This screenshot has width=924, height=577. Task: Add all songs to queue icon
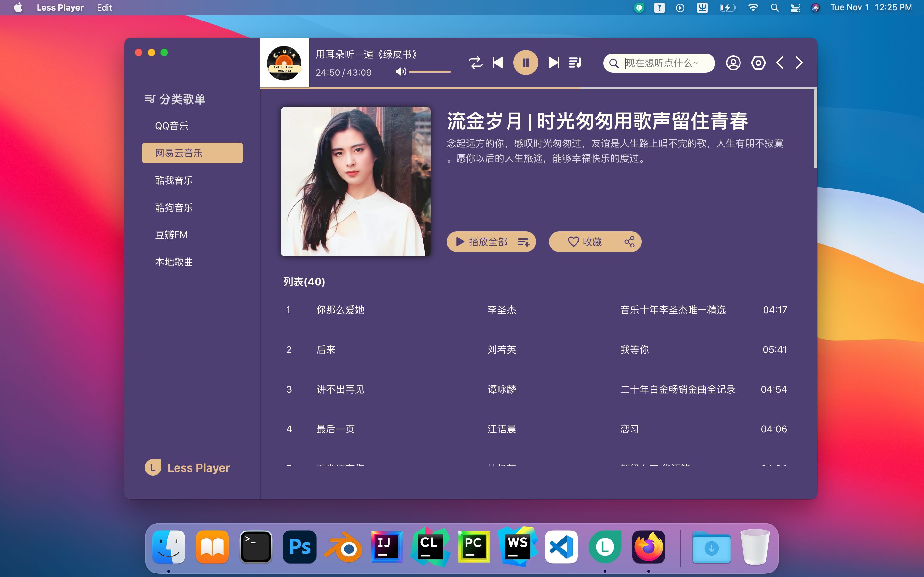click(524, 242)
